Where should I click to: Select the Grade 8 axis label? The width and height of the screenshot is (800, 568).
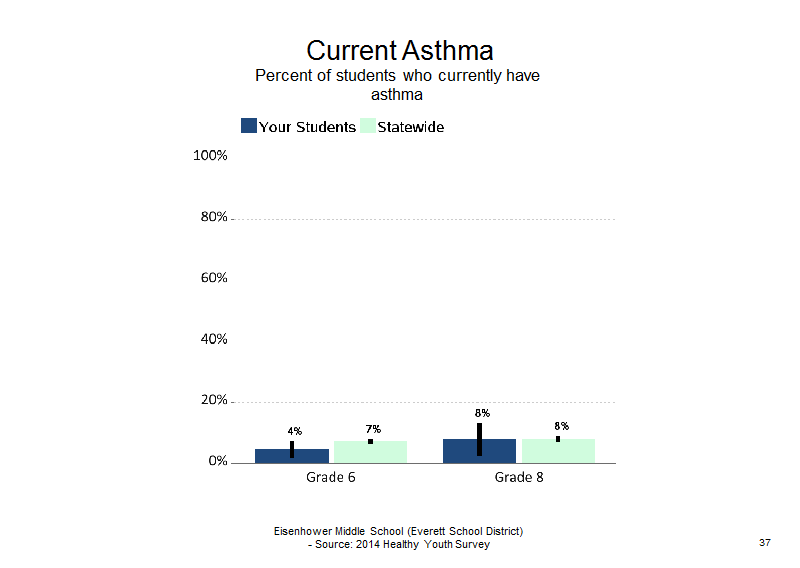[519, 477]
